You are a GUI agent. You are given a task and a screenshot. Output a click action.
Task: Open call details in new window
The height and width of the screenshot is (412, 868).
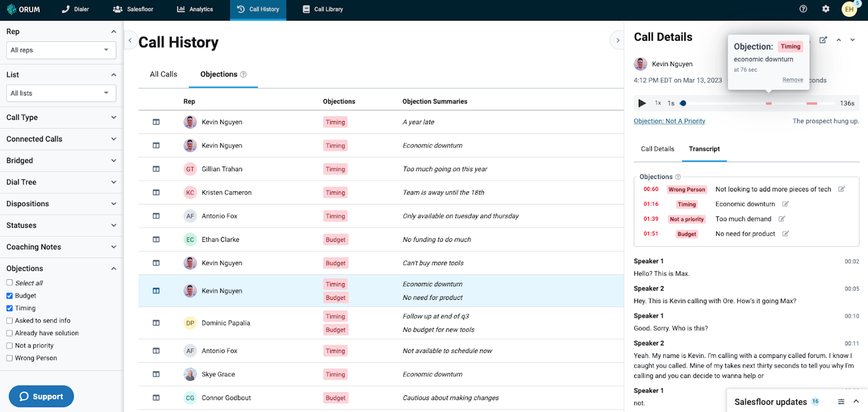click(823, 40)
